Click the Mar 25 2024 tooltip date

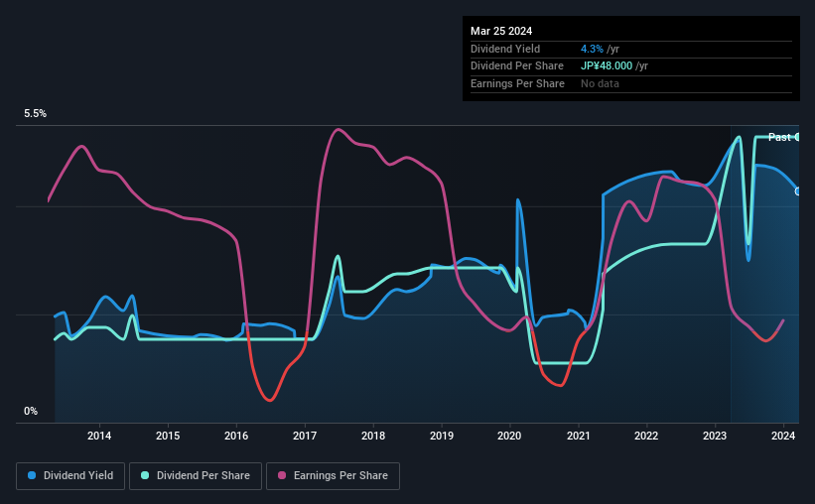[501, 31]
